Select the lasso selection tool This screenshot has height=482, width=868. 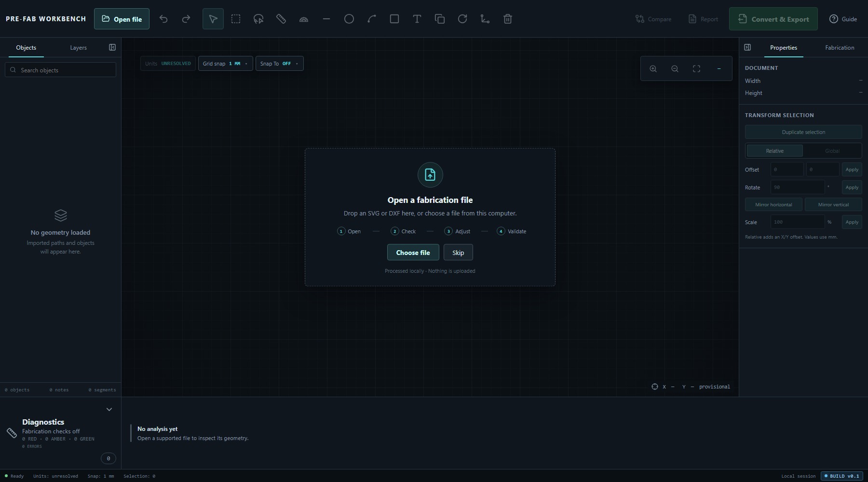point(258,19)
